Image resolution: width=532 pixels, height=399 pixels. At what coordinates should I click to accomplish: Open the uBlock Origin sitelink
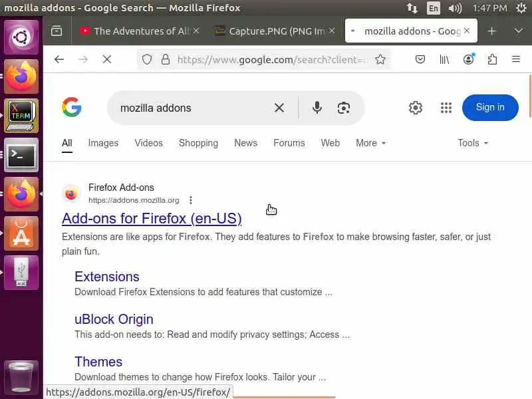pos(114,319)
